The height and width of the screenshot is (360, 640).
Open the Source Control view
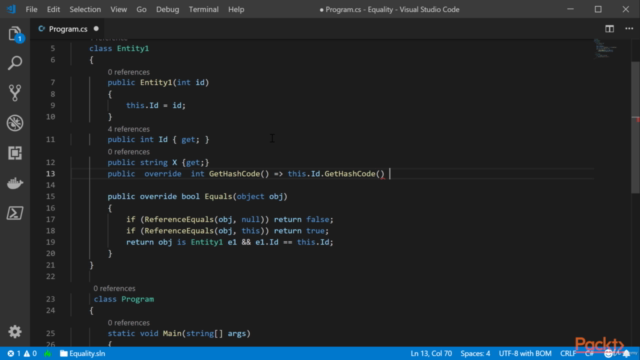point(15,93)
